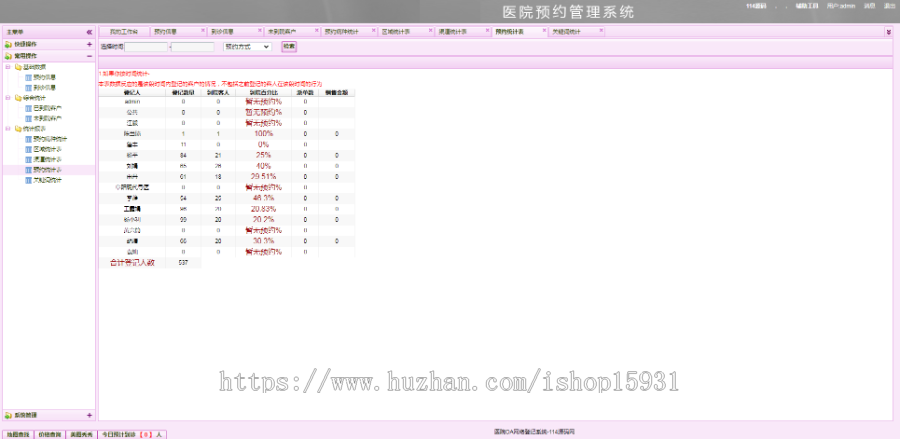This screenshot has height=439, width=900.
Task: Close the 预约病种统计 tab
Action: 373,30
